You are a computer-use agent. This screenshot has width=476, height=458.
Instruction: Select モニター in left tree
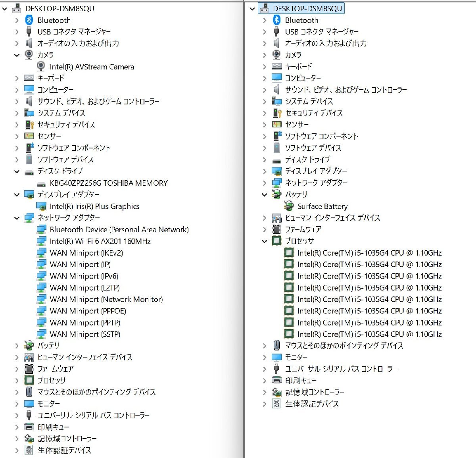pyautogui.click(x=48, y=404)
